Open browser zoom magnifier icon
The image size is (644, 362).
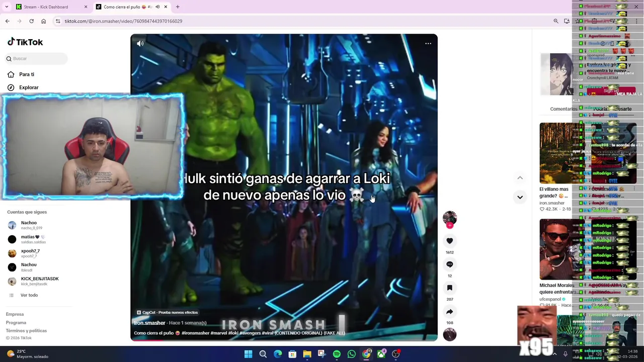click(556, 21)
